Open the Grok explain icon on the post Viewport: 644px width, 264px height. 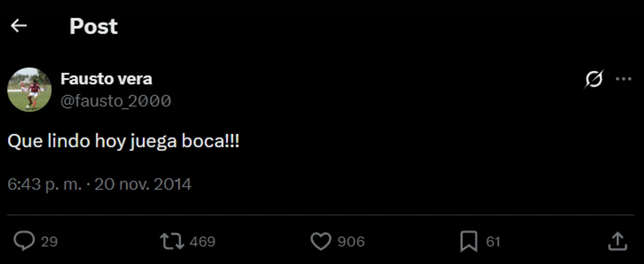pyautogui.click(x=594, y=79)
